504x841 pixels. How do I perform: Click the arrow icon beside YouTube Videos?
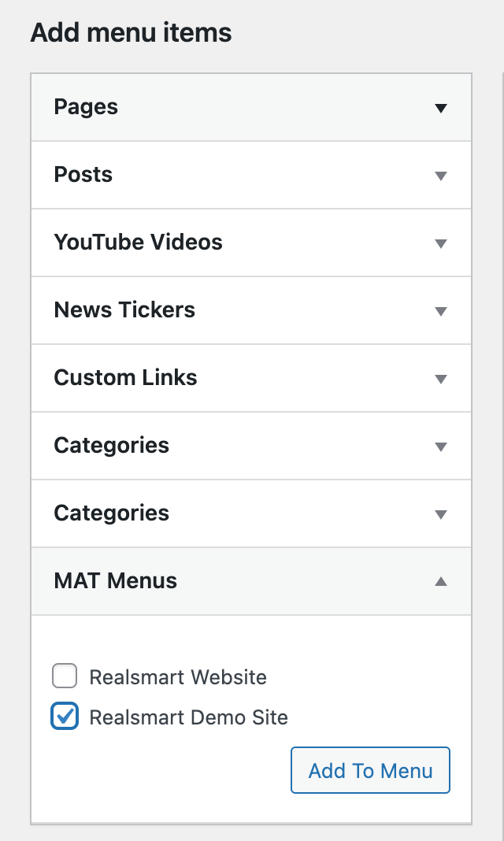pos(441,243)
